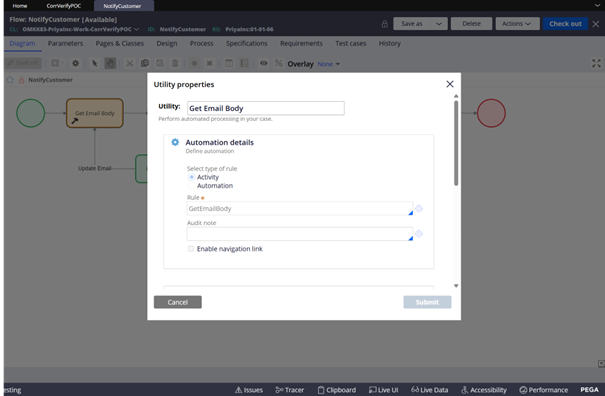Expand the class name chevron in header
This screenshot has width=605, height=396.
[137, 29]
